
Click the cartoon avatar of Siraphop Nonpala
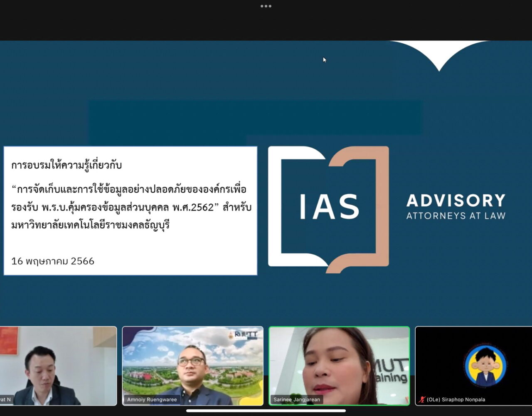coord(485,366)
